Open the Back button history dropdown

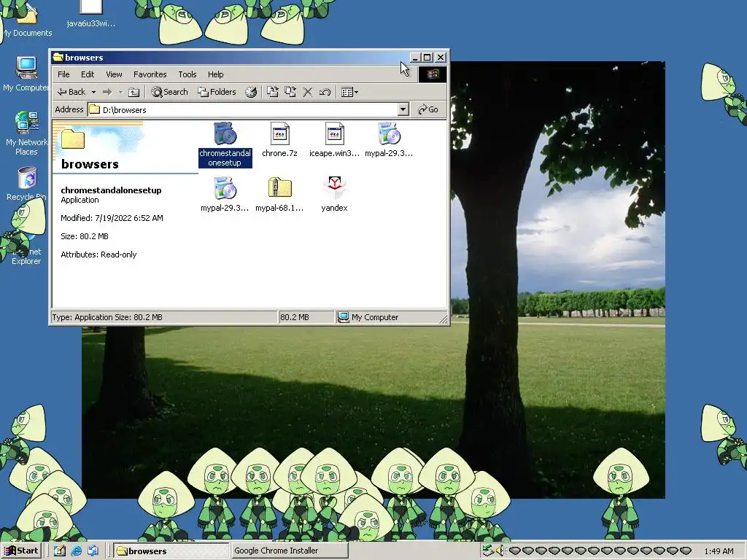94,92
